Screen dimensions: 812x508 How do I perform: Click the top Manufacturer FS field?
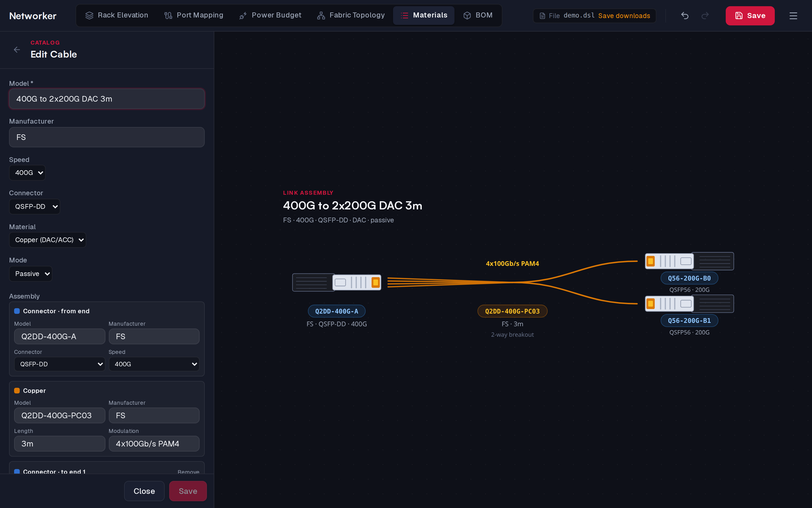[x=107, y=137]
